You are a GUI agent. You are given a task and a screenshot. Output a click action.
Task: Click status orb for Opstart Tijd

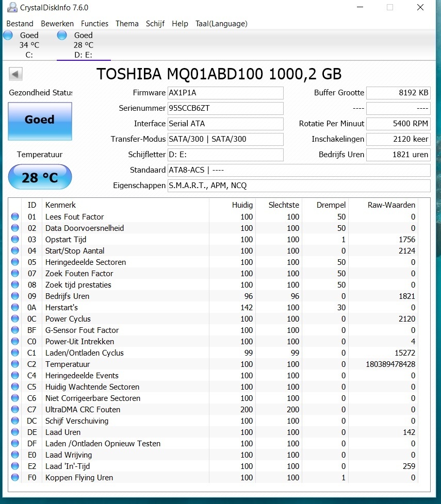point(15,240)
